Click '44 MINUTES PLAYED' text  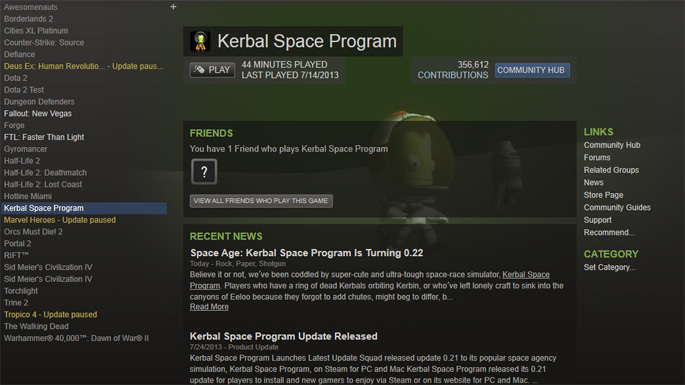(284, 65)
